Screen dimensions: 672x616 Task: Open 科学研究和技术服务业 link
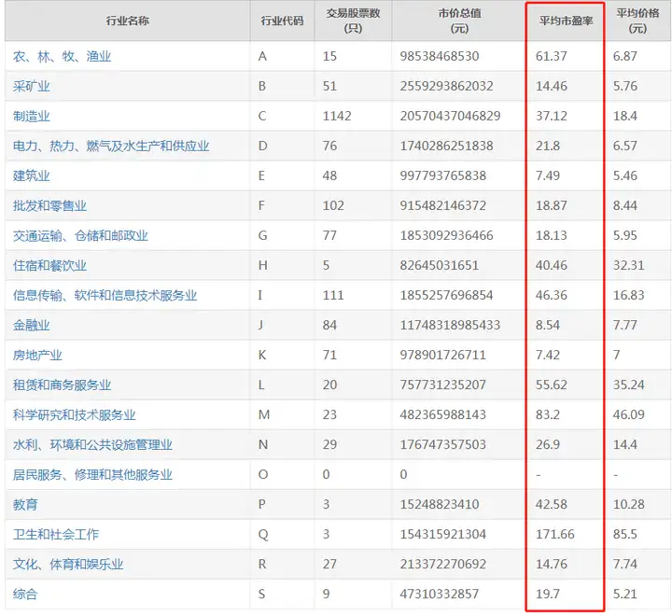[74, 415]
